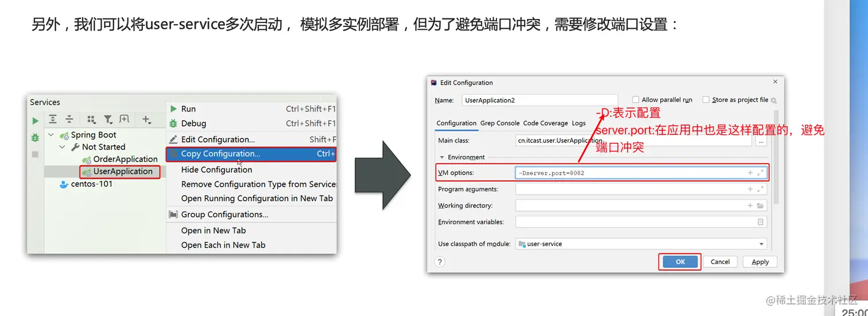Open Use classpath of module dropdown
868x316 pixels.
pyautogui.click(x=641, y=244)
